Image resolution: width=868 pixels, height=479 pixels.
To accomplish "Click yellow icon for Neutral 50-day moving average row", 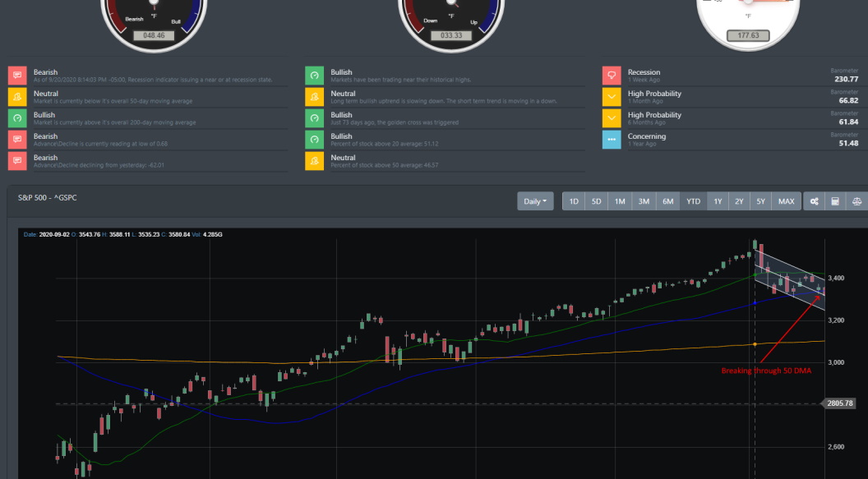I will (x=17, y=97).
